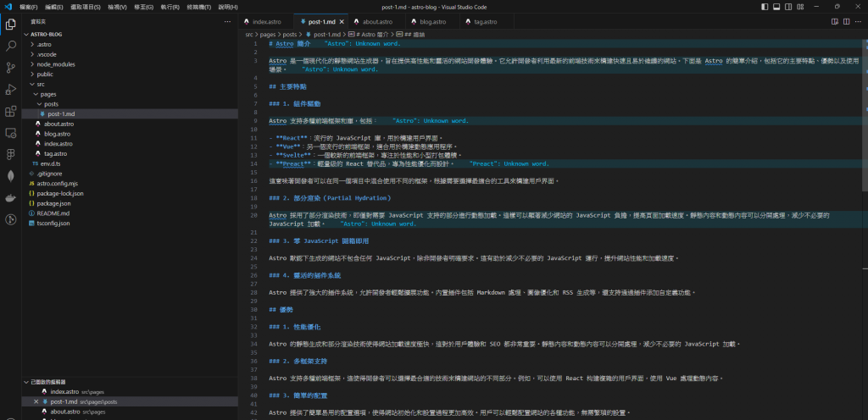Image resolution: width=868 pixels, height=420 pixels.
Task: Switch to the tag.astro tab
Action: coord(486,22)
